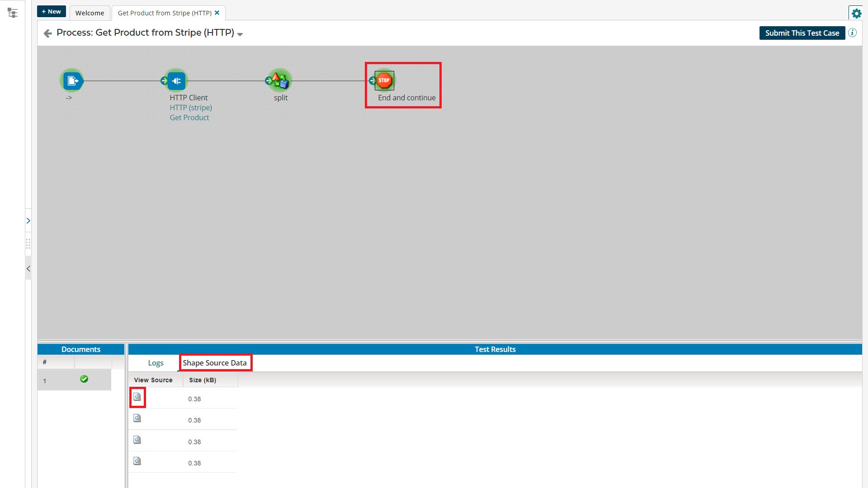Viewport: 868px width, 488px height.
Task: Collapse the side panel using the left chevron
Action: pos(28,268)
